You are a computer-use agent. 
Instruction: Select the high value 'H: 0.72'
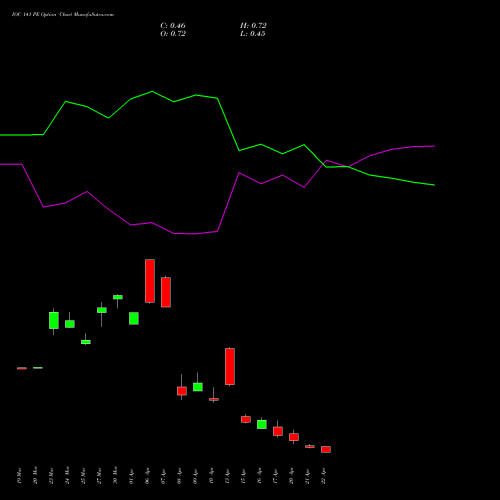253,26
